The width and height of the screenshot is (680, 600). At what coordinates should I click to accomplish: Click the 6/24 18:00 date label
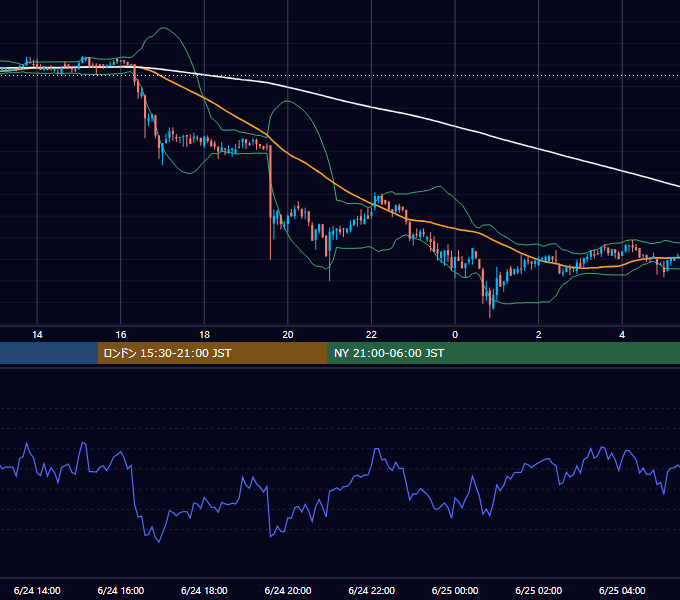[204, 590]
